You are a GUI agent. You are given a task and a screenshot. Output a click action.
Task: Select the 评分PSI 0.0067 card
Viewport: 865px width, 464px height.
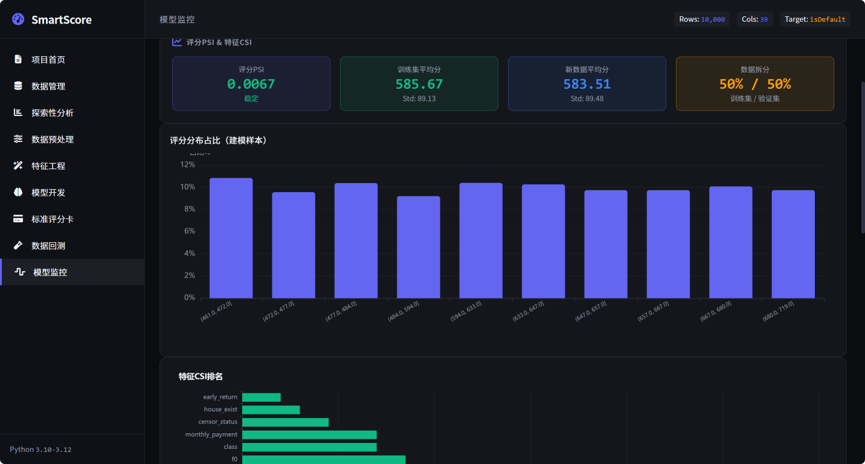click(251, 83)
